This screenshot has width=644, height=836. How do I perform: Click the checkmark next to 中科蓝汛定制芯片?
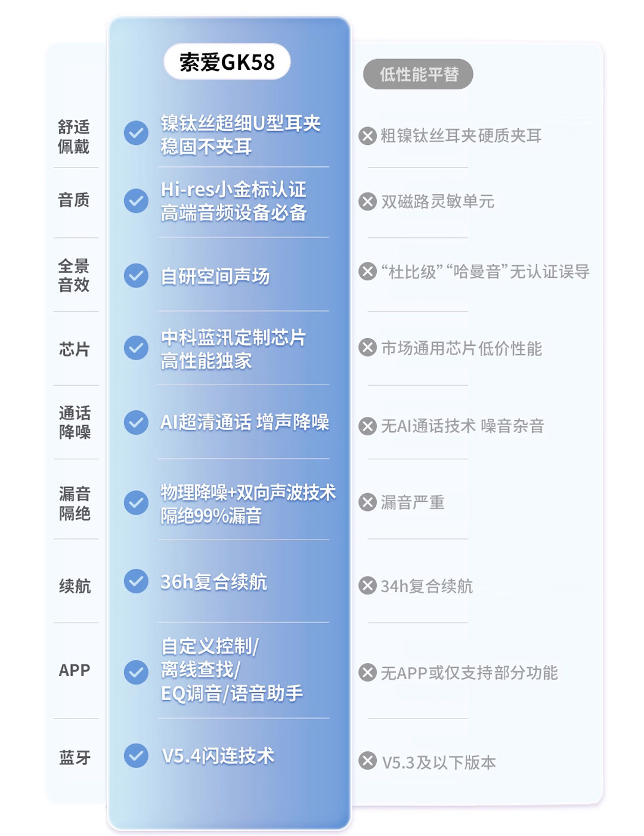(136, 348)
